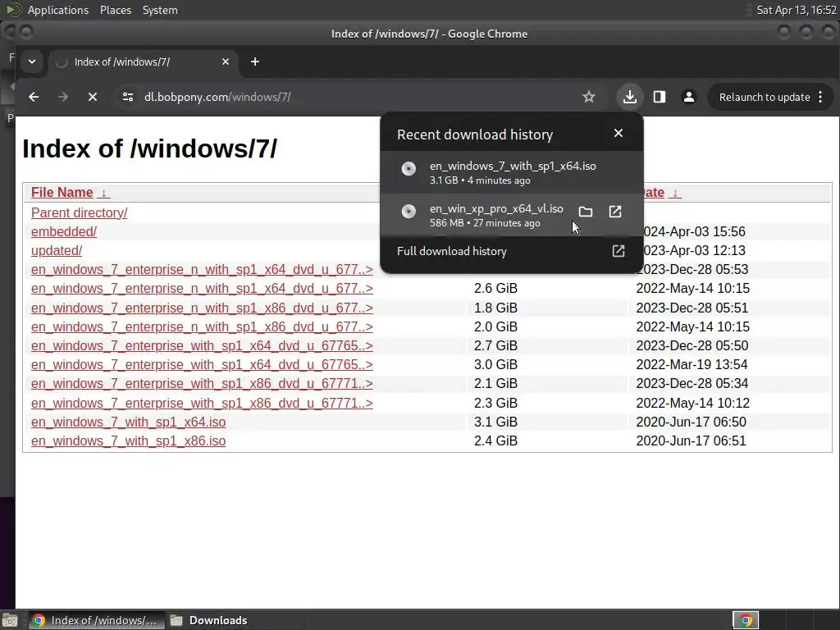Click File Name descending sort arrow
Screen dimensions: 840x630
click(x=104, y=193)
